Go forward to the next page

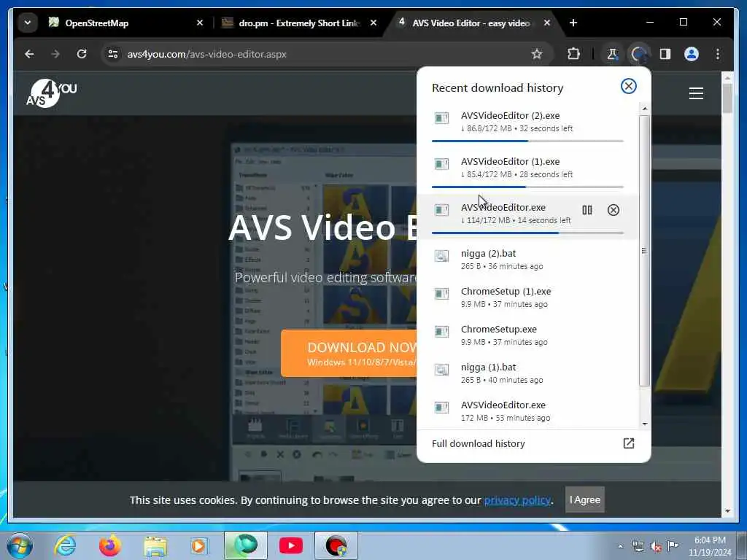coord(55,54)
